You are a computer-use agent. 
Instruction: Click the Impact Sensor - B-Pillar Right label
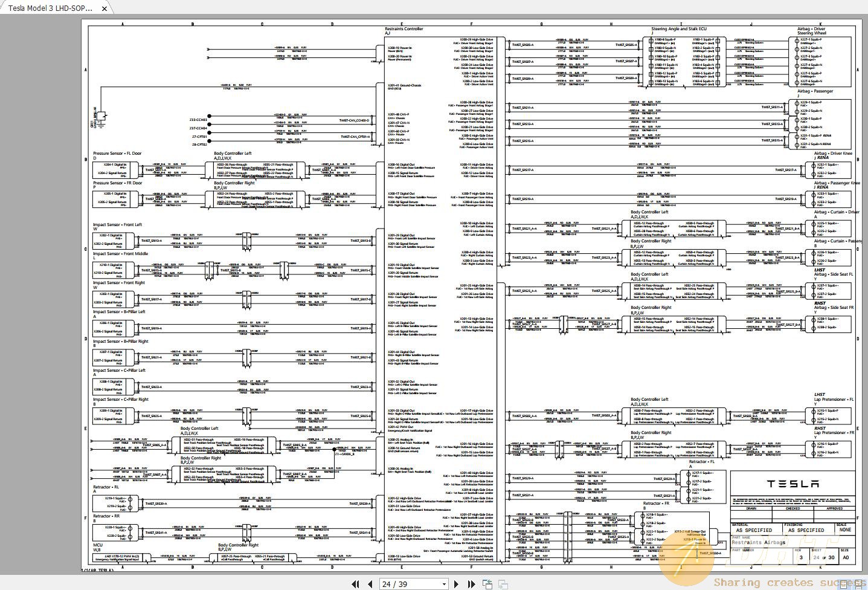tap(120, 341)
